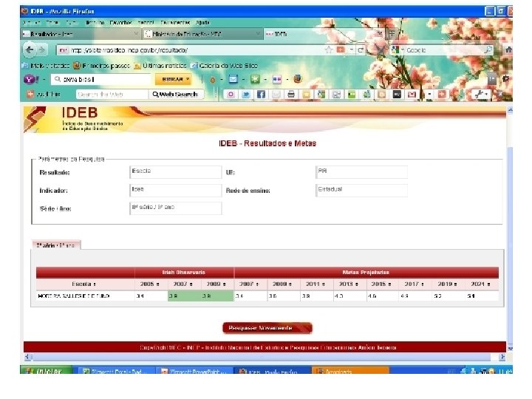Open the Últimas notícias bookmark
The image size is (532, 399).
(x=160, y=66)
